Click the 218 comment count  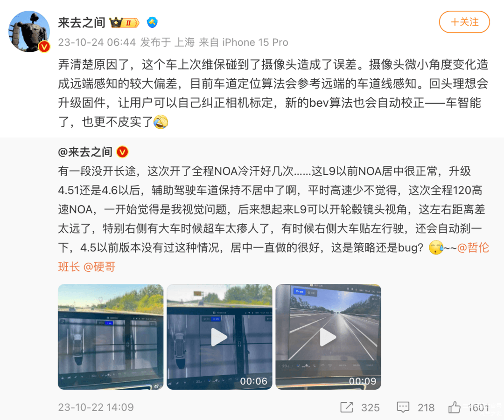pyautogui.click(x=426, y=407)
